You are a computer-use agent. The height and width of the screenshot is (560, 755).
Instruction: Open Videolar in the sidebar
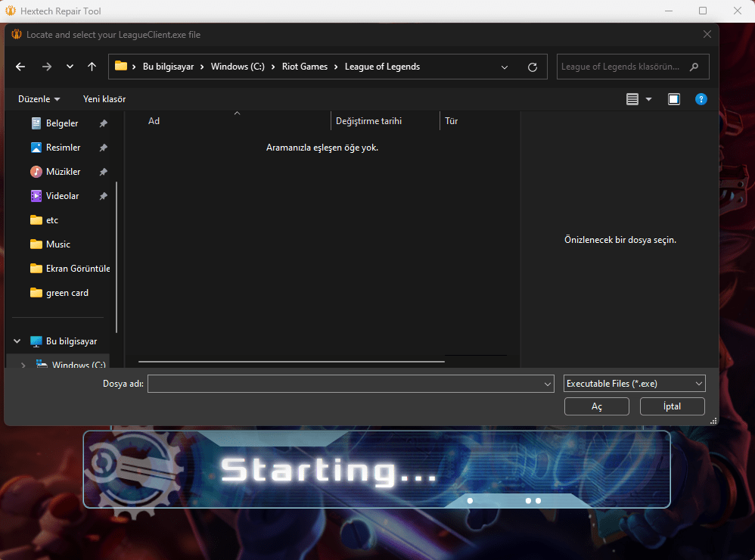click(x=63, y=196)
